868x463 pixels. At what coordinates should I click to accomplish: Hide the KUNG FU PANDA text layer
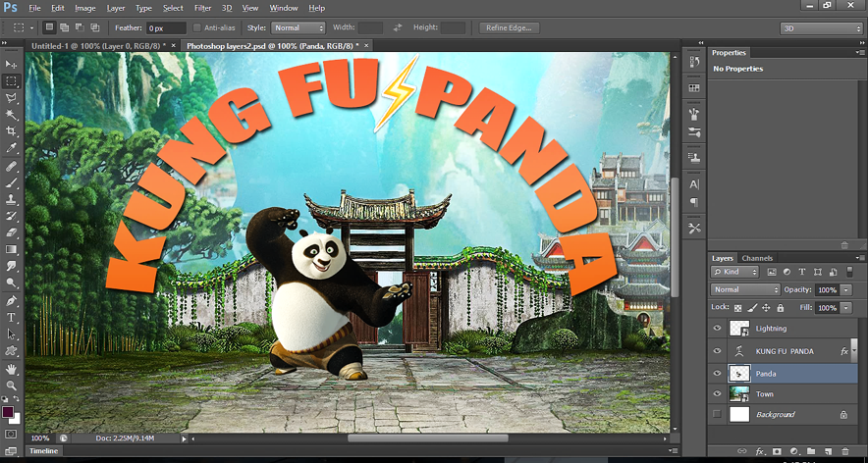(x=718, y=351)
